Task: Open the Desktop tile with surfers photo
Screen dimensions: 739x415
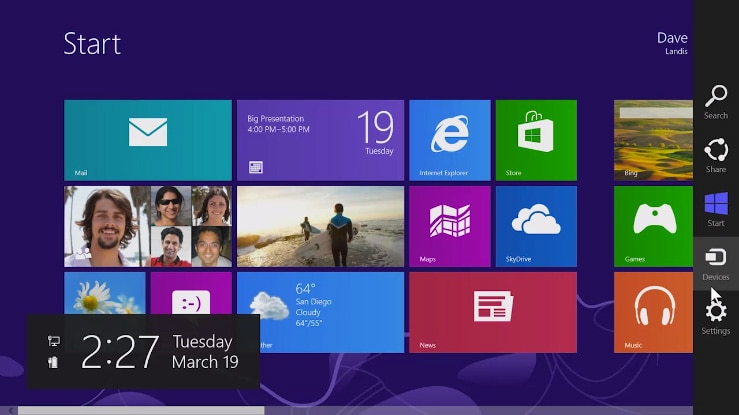Action: [320, 226]
